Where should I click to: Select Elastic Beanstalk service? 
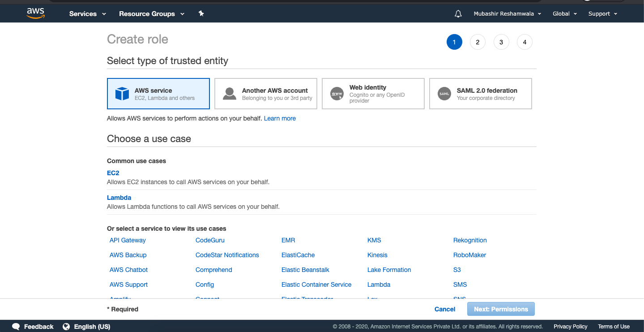tap(305, 270)
